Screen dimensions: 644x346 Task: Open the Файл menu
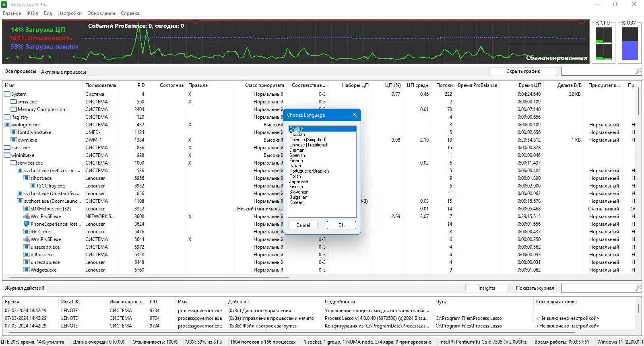33,13
